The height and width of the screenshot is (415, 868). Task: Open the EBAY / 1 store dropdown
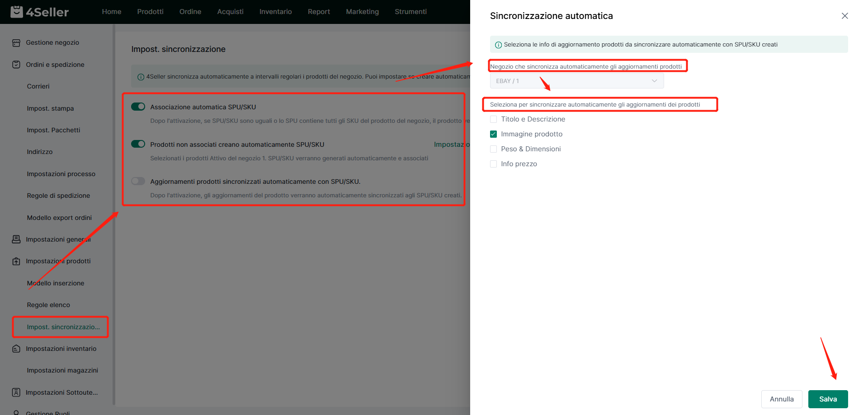576,81
